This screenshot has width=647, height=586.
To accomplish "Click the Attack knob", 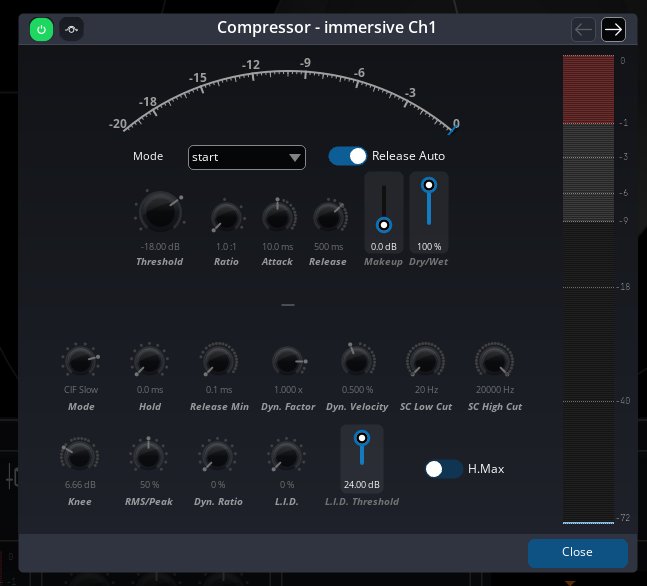I will tap(277, 216).
